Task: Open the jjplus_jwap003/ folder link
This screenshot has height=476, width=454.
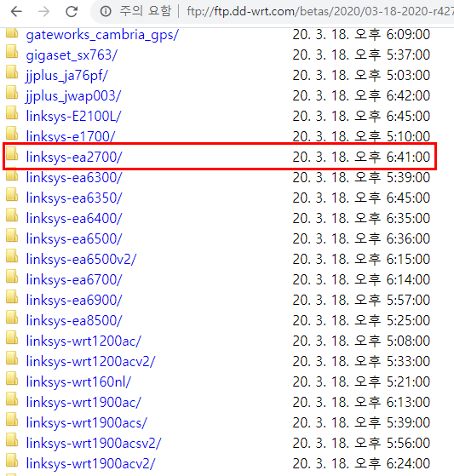Action: 73,96
